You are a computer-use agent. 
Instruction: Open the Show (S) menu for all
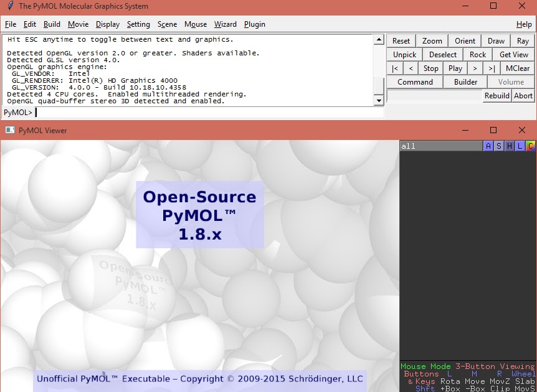point(499,146)
